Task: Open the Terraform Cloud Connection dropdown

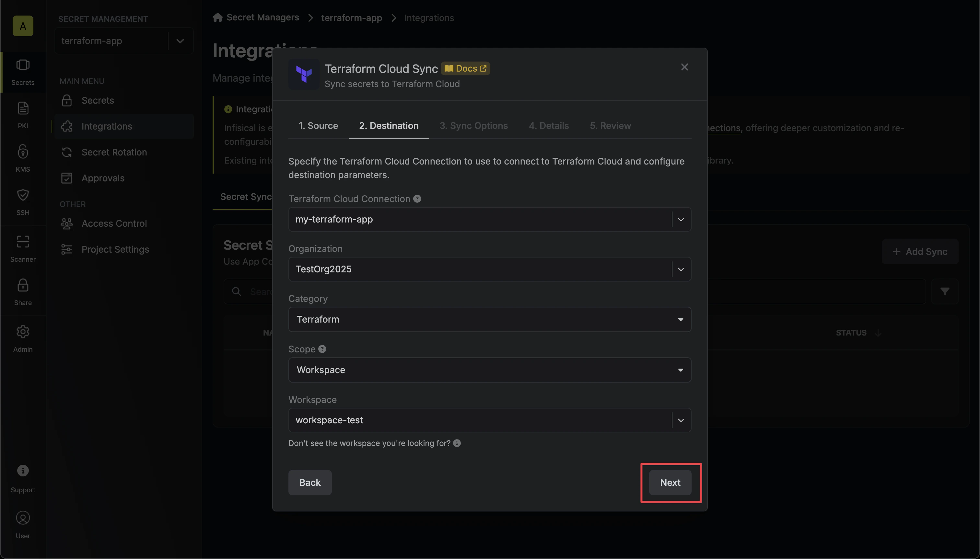Action: [489, 219]
